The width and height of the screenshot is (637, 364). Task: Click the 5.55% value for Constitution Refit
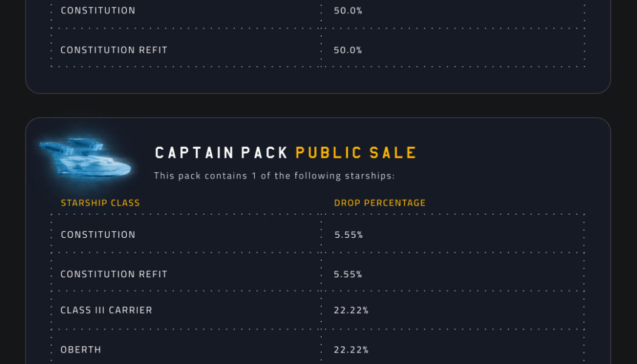pos(348,274)
